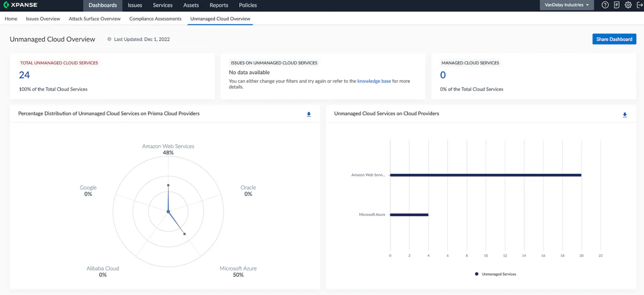Click 100% of the Total Cloud Services text
The image size is (644, 295).
point(53,89)
